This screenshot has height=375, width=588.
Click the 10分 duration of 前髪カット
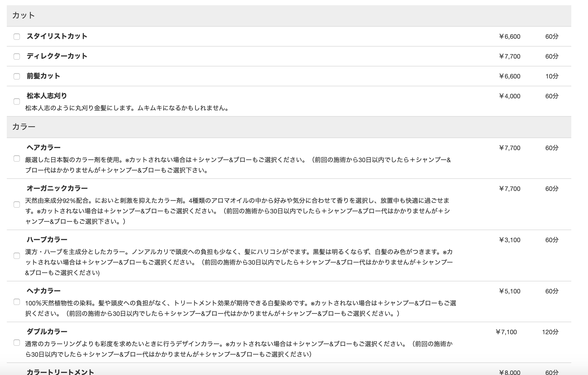(552, 76)
